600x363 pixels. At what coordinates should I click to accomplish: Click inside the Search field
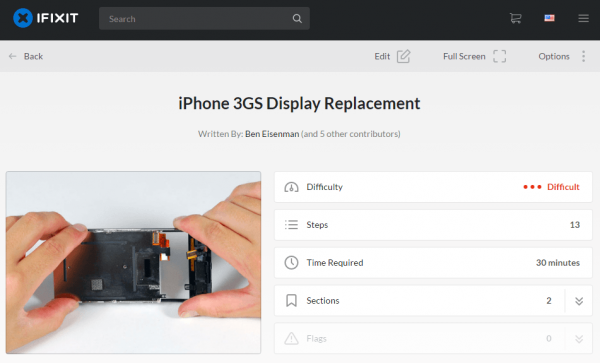pos(204,18)
